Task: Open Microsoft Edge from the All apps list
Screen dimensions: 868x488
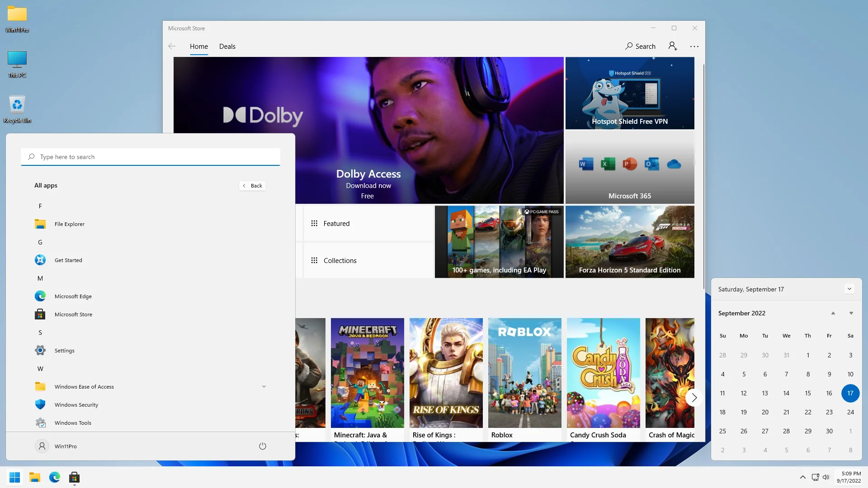Action: point(73,296)
